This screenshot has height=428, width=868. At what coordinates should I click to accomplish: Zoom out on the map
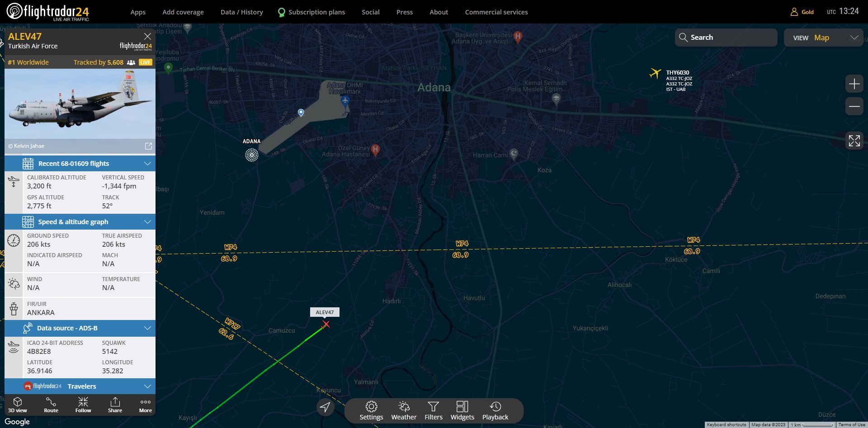(x=854, y=107)
